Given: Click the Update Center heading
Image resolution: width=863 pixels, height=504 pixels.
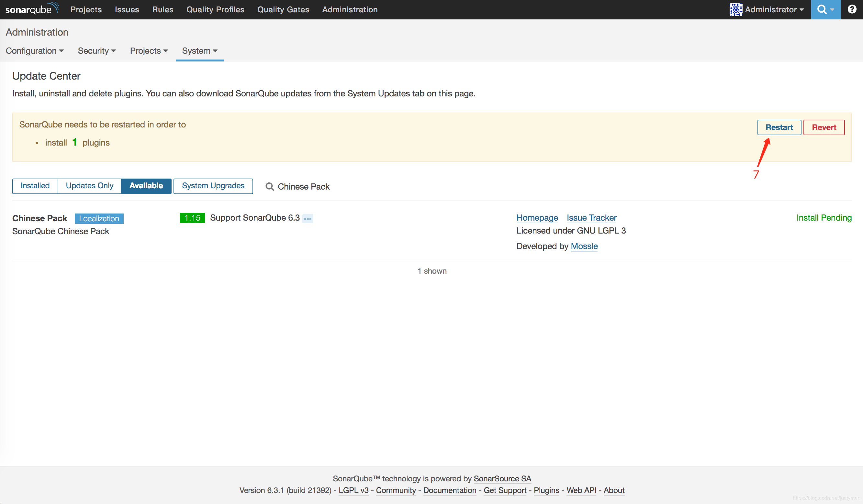Looking at the screenshot, I should coord(46,76).
